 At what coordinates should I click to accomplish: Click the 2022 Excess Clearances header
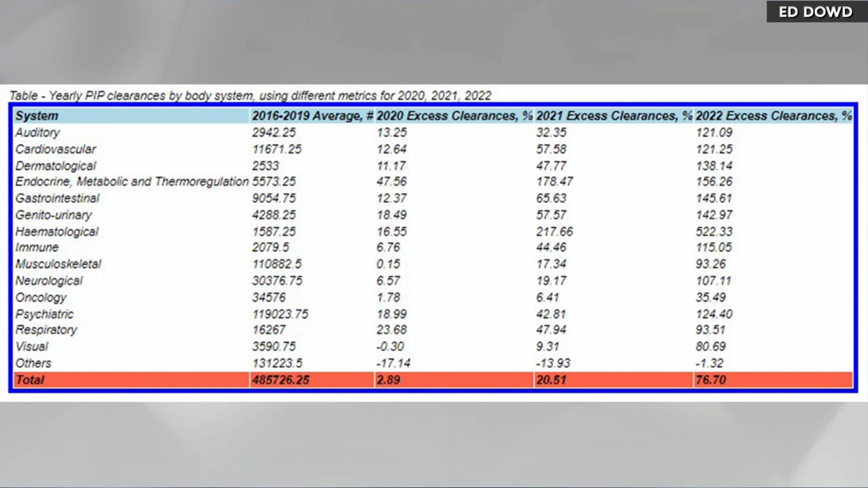click(774, 116)
